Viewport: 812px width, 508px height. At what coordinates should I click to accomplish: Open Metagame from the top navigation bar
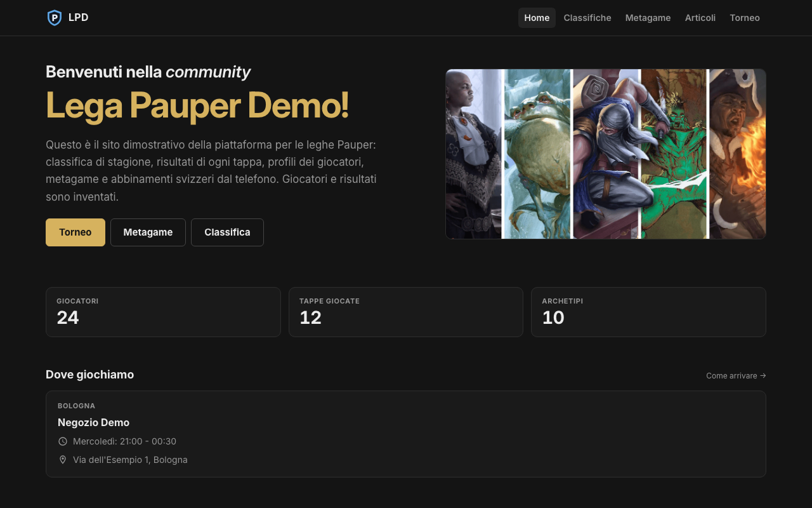coord(648,18)
